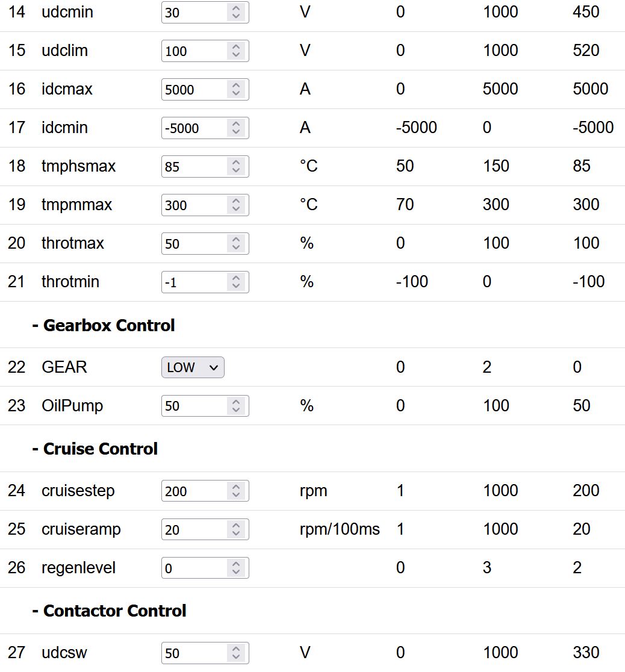The height and width of the screenshot is (672, 625).
Task: Decrease idcmax with its spinner down arrow
Action: [x=236, y=93]
